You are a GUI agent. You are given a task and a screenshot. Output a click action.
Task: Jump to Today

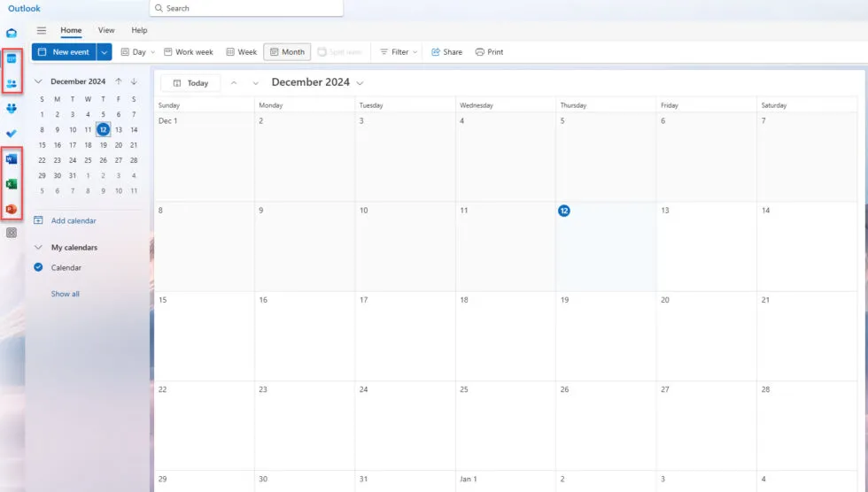click(190, 83)
